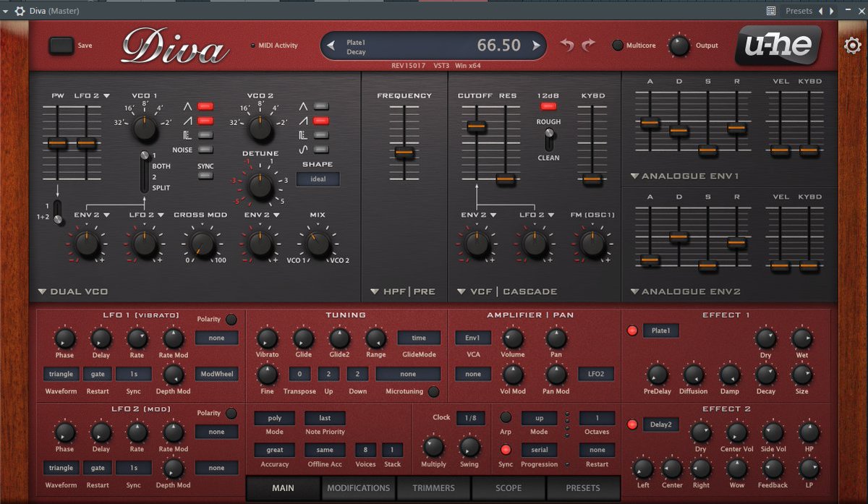Enable the Multicore toggle

pos(619,44)
